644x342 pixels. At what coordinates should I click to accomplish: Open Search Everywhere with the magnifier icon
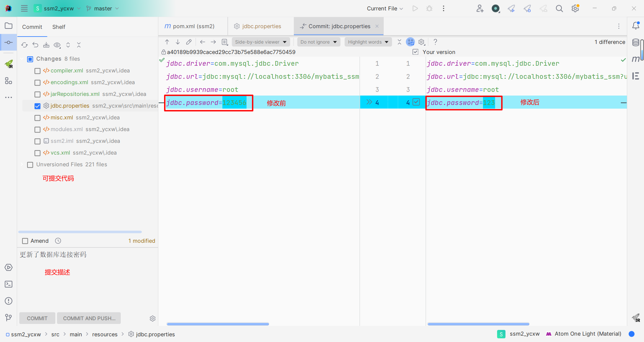[559, 8]
